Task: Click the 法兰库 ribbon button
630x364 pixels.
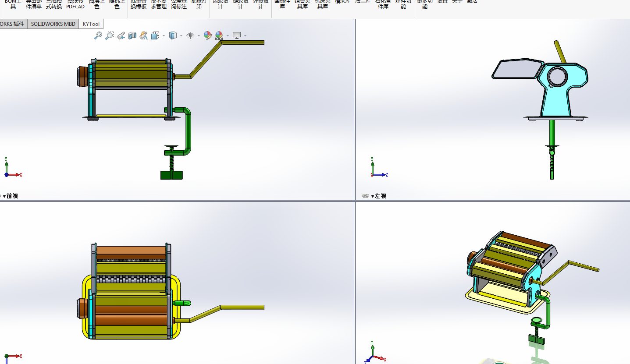Action: click(363, 2)
